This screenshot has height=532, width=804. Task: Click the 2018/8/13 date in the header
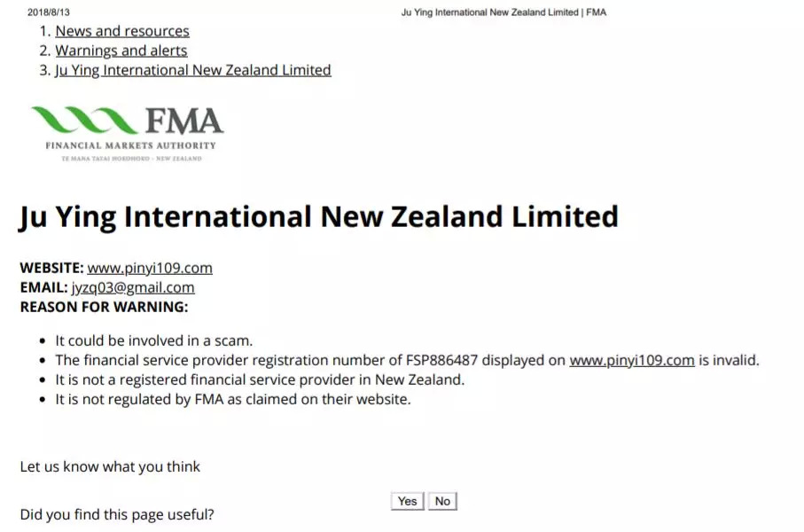[x=47, y=12]
